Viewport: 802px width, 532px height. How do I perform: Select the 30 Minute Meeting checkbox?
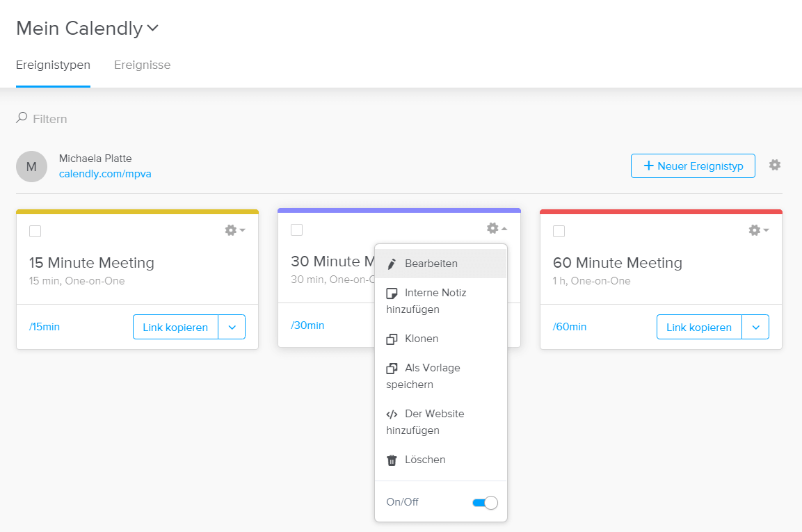click(x=296, y=229)
